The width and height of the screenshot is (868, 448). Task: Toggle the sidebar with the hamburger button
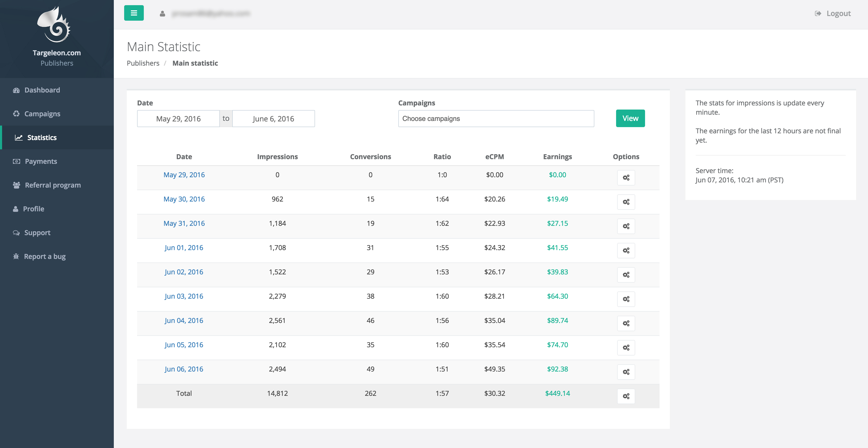(x=134, y=13)
